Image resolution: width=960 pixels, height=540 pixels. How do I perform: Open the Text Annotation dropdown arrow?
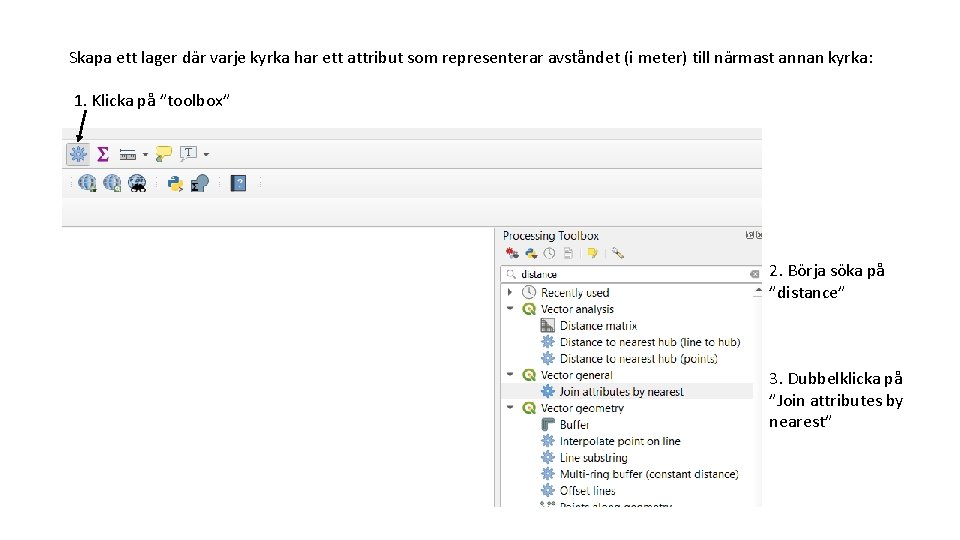[206, 154]
